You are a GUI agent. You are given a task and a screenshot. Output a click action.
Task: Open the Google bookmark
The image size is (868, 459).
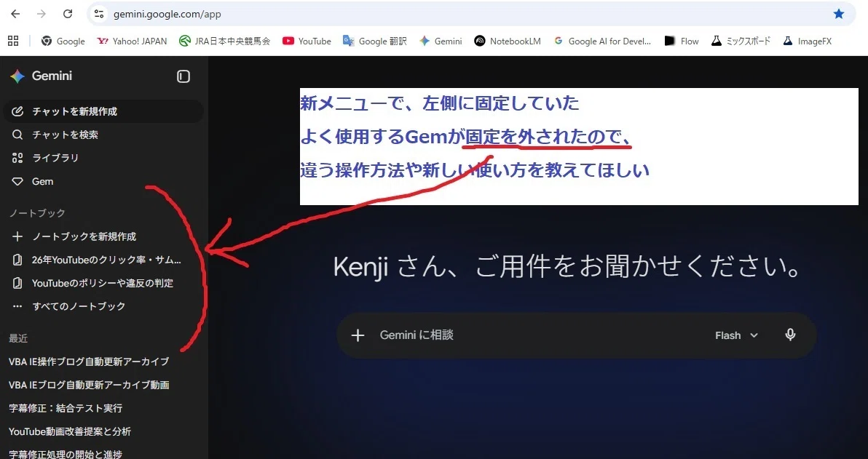click(63, 41)
